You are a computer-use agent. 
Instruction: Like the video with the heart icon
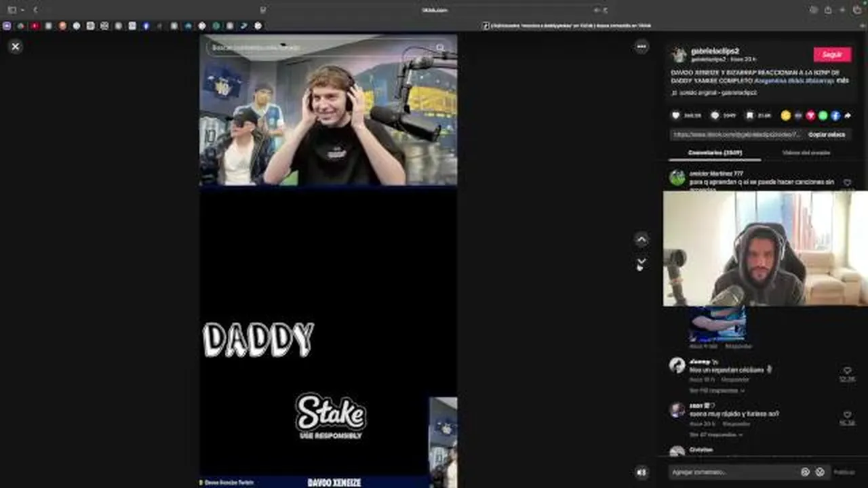(x=675, y=116)
